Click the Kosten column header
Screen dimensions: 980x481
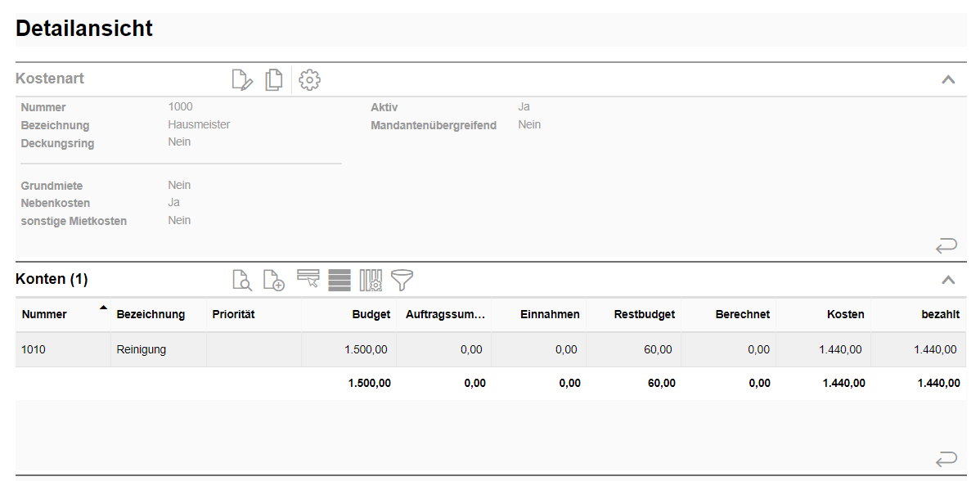[845, 314]
